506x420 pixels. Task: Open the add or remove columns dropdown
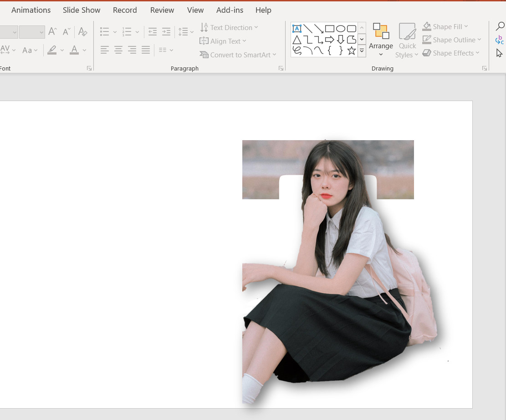click(x=166, y=50)
